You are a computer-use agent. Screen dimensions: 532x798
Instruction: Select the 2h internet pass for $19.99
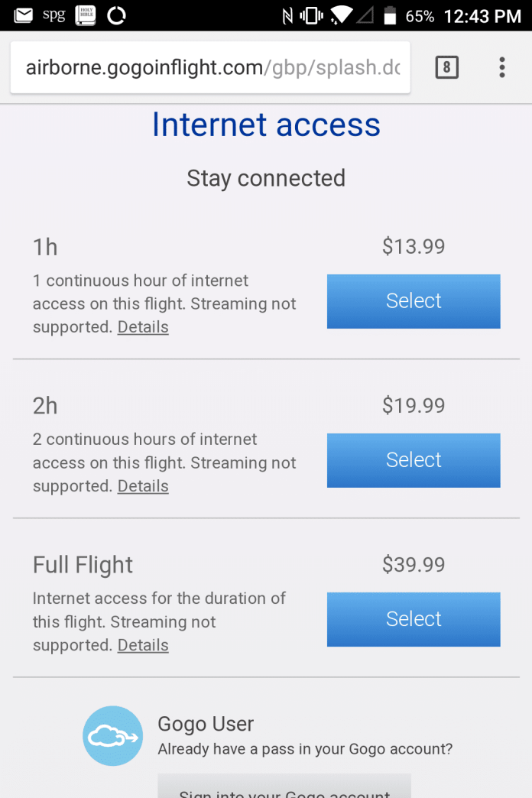(x=414, y=460)
